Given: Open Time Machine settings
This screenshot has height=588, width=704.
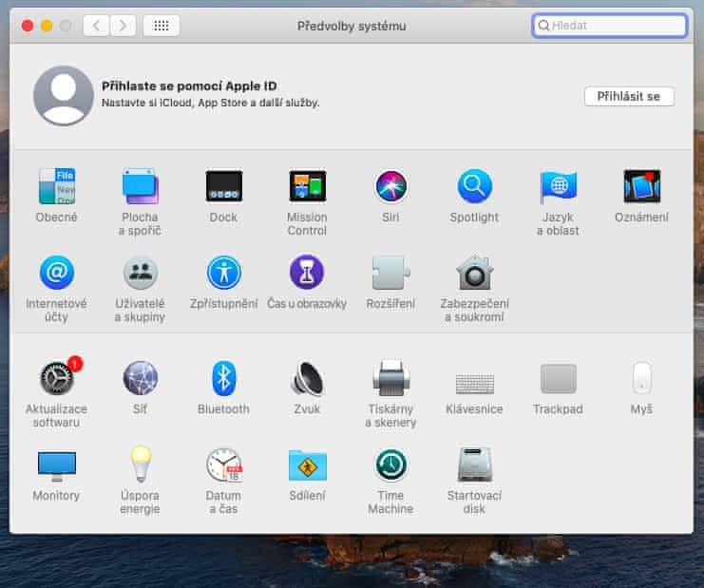Looking at the screenshot, I should click(x=390, y=465).
